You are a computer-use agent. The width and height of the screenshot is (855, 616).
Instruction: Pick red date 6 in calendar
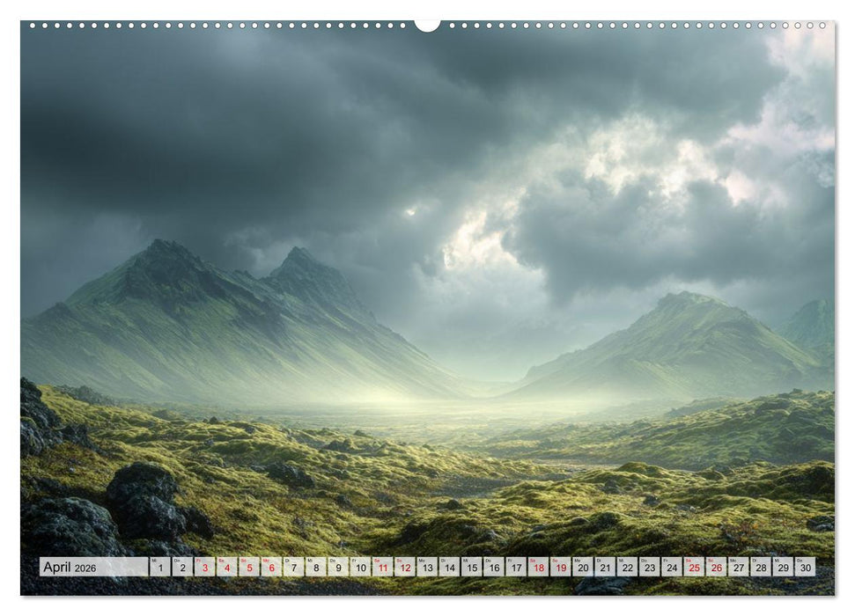point(271,568)
